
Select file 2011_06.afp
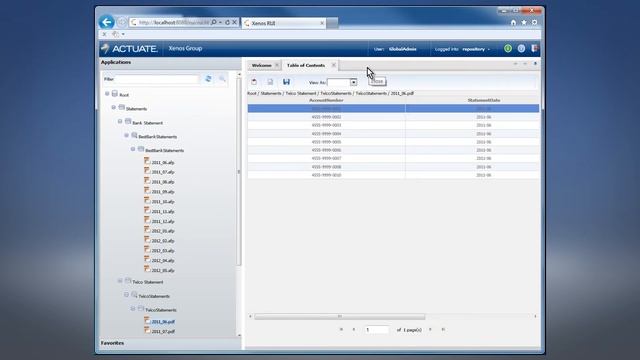point(163,162)
